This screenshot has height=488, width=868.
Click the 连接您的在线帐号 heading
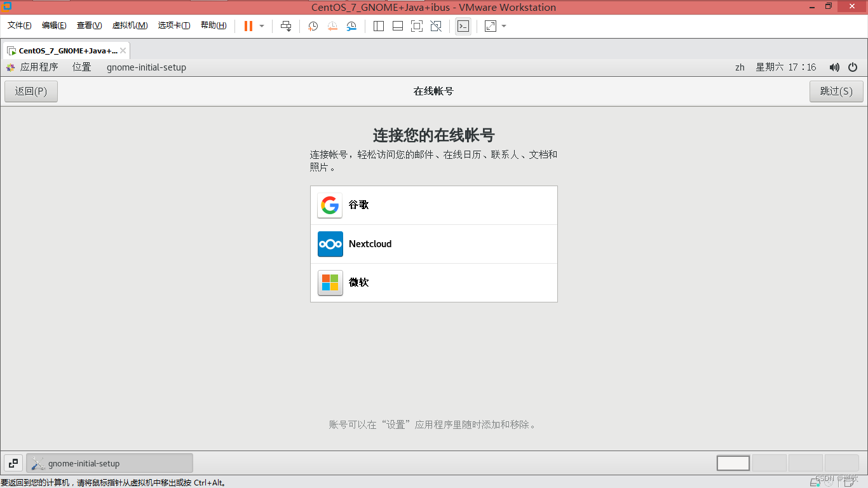pos(434,135)
